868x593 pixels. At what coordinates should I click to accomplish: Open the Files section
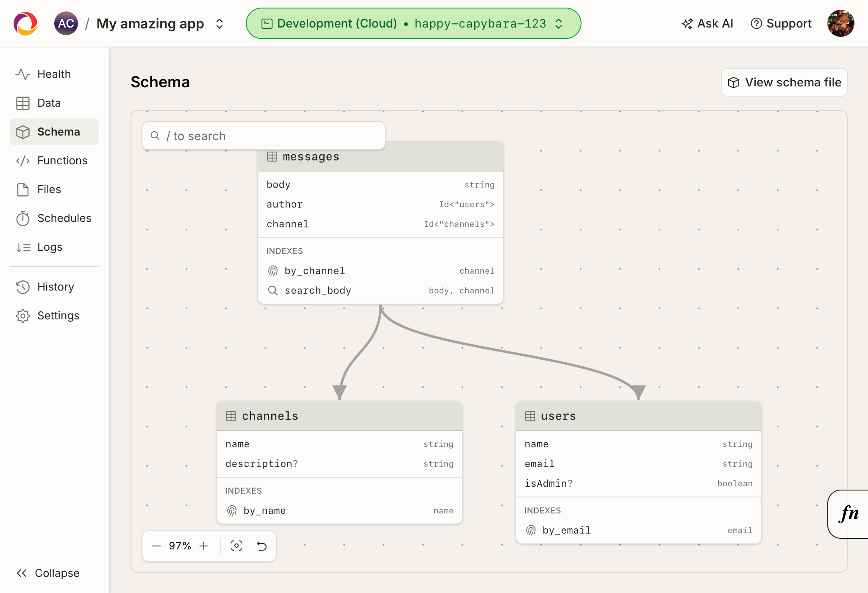coord(55,189)
